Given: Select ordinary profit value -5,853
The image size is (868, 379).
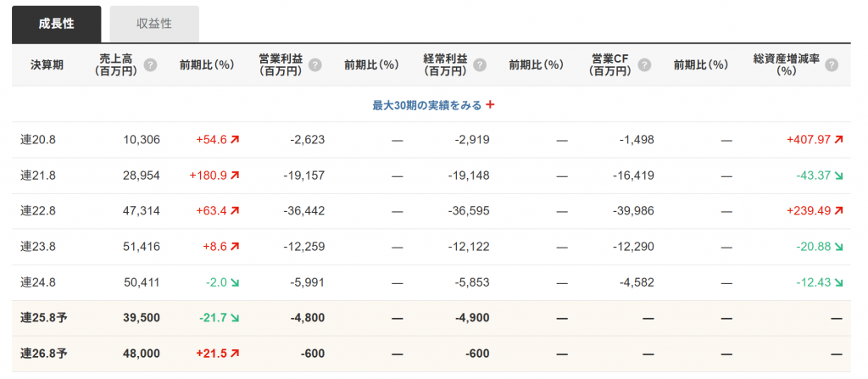Looking at the screenshot, I should (471, 282).
